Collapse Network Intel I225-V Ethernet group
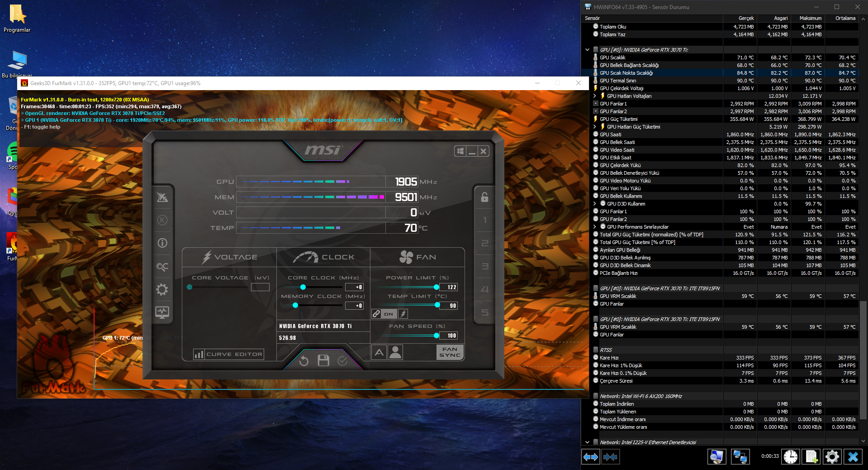 (587, 442)
